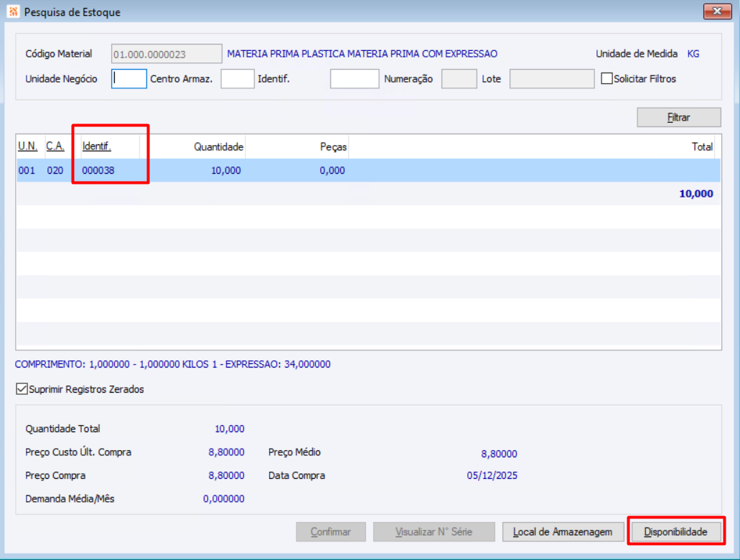The height and width of the screenshot is (560, 740).
Task: Click the COMPRIMENTO expression info line
Action: tap(173, 365)
